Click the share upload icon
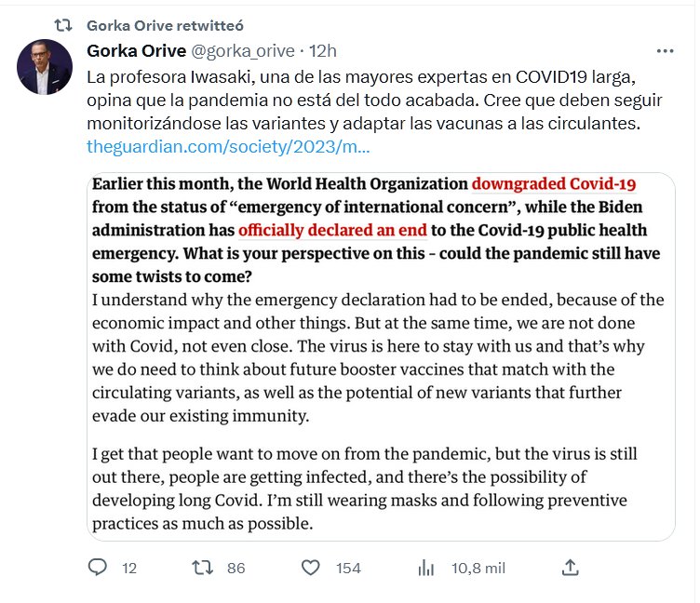 click(572, 567)
